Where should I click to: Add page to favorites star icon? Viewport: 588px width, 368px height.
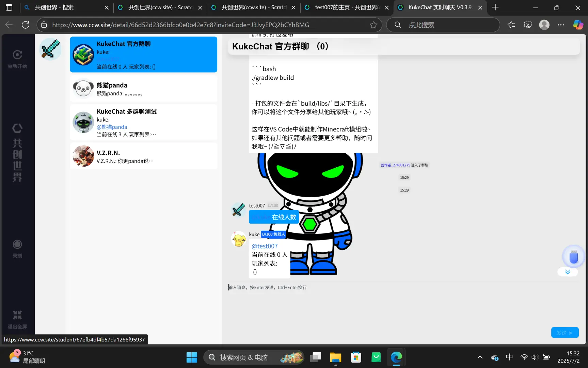pyautogui.click(x=374, y=25)
